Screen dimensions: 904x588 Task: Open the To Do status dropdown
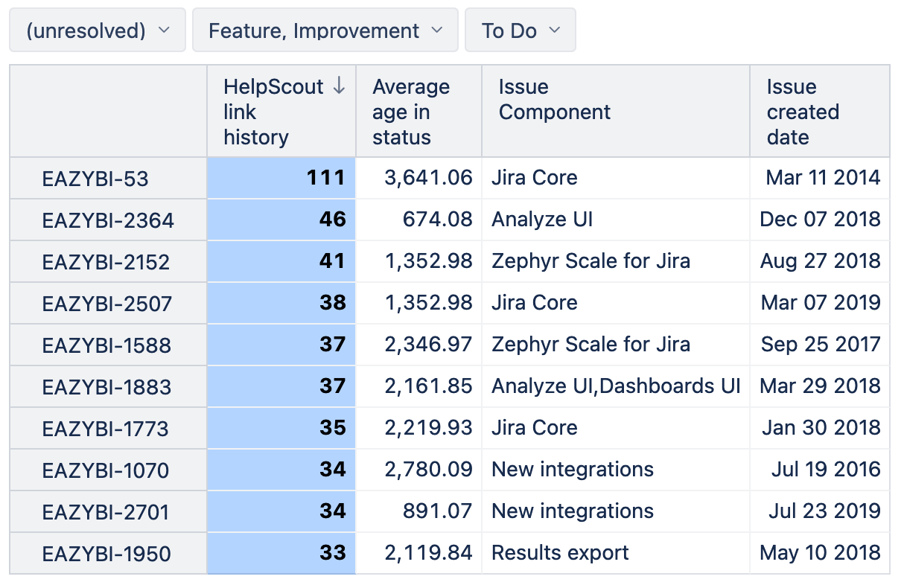pos(521,31)
